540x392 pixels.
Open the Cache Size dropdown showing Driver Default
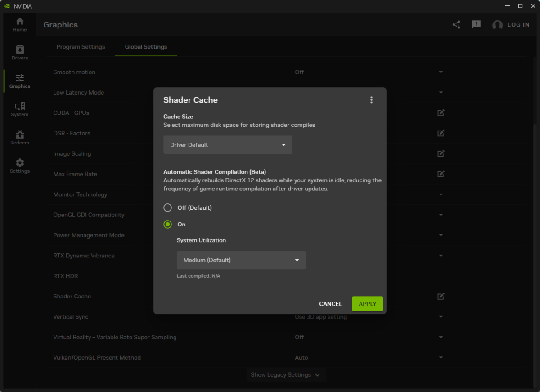(228, 144)
